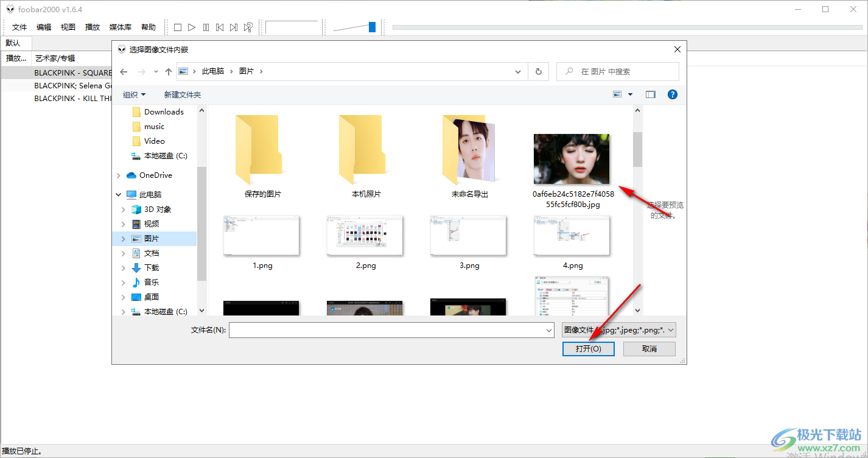Click the Stop playback button in foobar2000

point(178,27)
